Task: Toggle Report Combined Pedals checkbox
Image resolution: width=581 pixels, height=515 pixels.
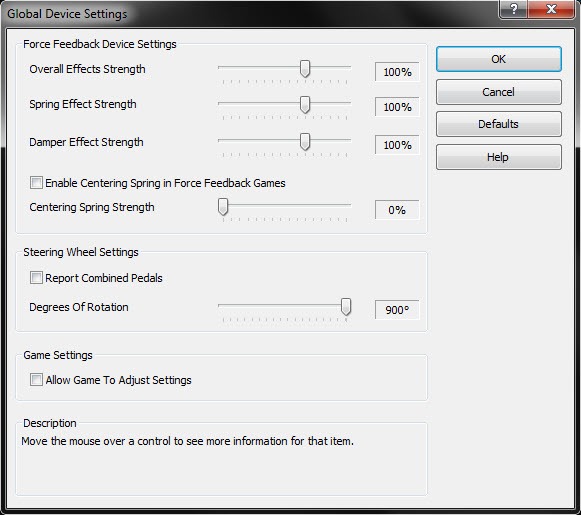Action: (36, 278)
